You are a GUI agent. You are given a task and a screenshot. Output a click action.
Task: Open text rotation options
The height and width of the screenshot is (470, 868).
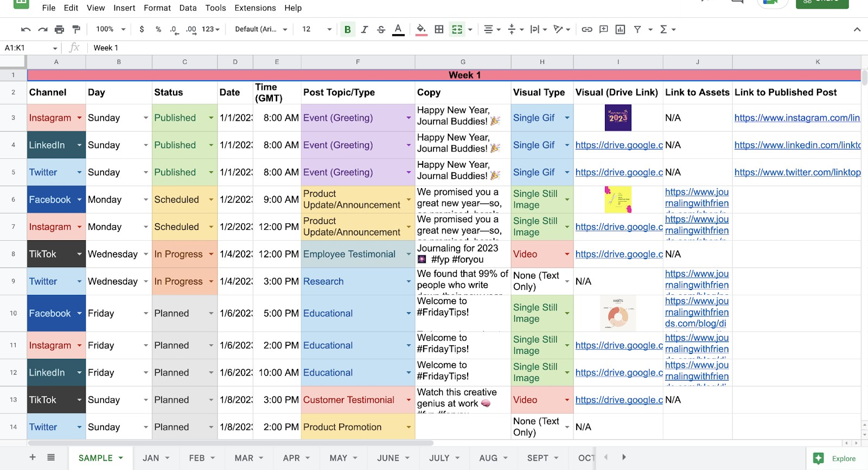[561, 29]
